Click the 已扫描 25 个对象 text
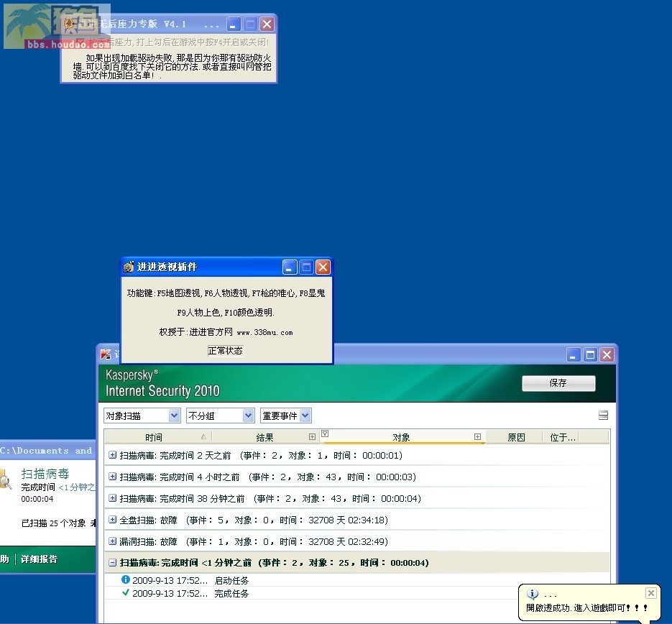The image size is (672, 624). 54,523
